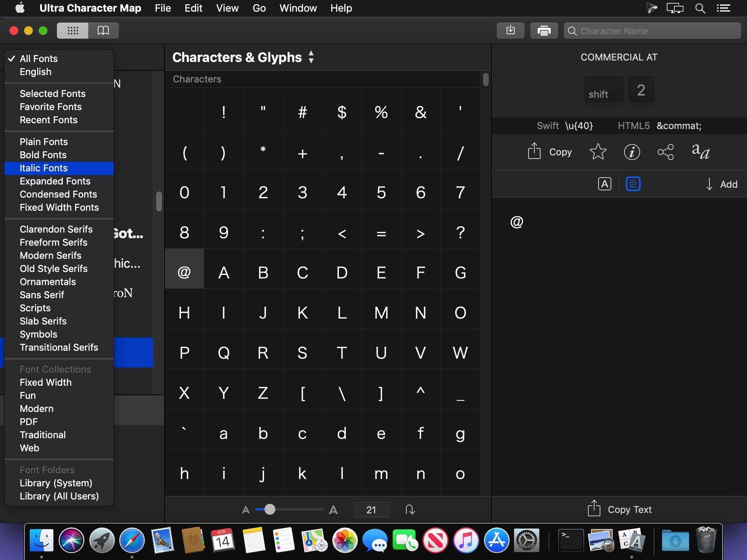This screenshot has height=560, width=747.
Task: Open the Trash in the Dock
Action: (706, 540)
